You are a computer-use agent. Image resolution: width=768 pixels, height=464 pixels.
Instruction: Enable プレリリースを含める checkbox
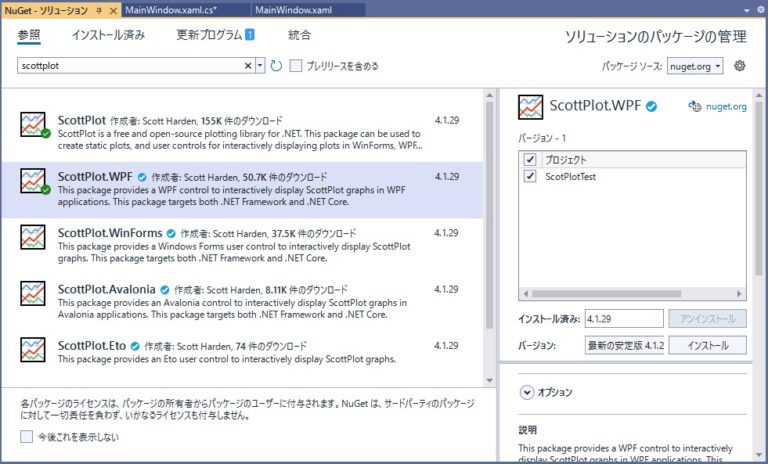(x=296, y=66)
